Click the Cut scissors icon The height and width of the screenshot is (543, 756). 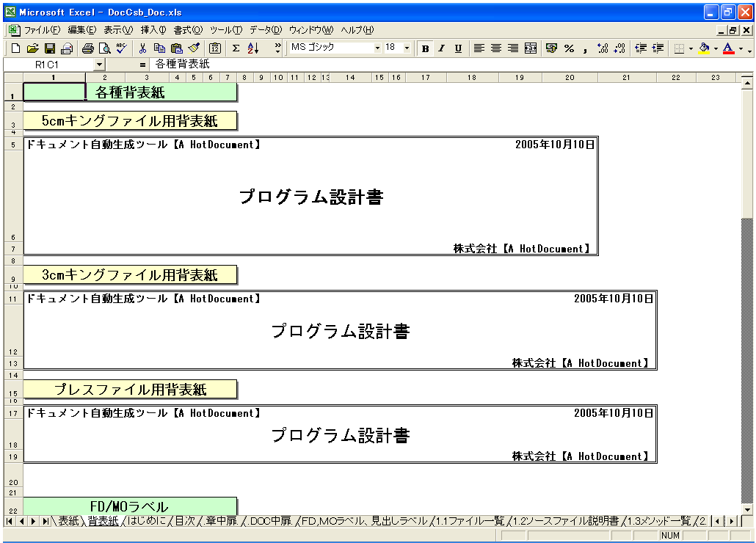tap(142, 48)
